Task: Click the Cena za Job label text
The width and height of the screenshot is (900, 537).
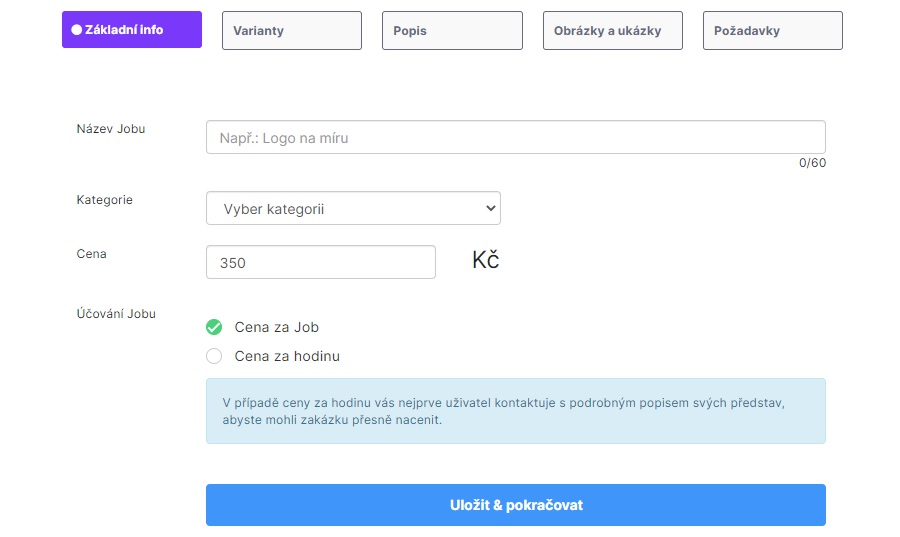Action: [277, 327]
